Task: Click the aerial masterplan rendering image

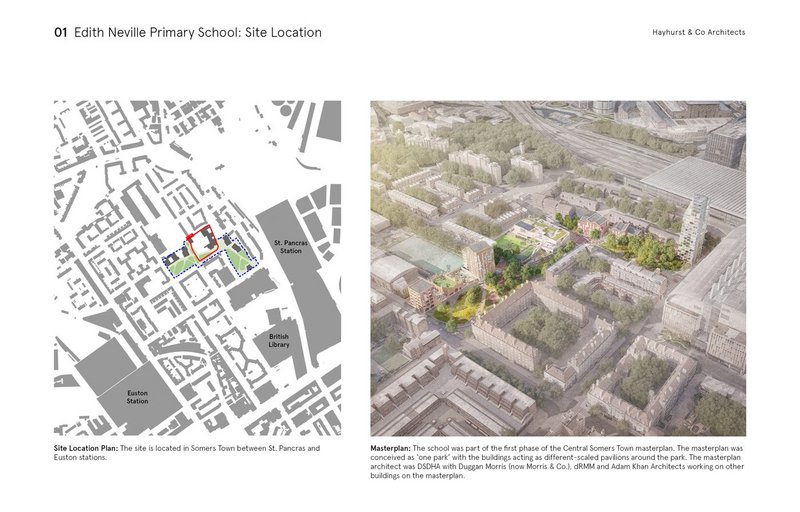Action: pos(558,268)
